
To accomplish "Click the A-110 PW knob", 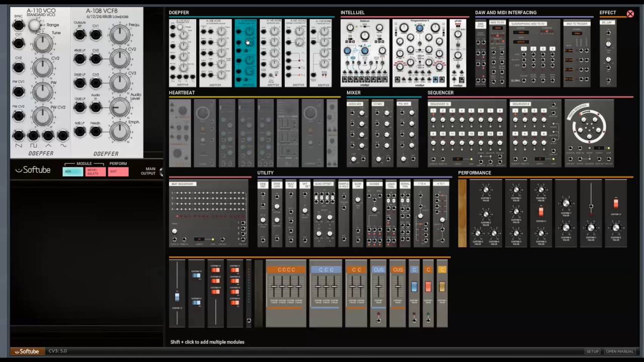I will click(43, 92).
